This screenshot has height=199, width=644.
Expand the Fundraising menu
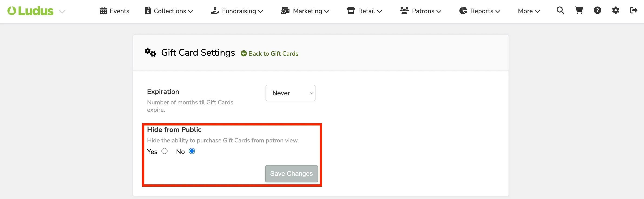(237, 11)
